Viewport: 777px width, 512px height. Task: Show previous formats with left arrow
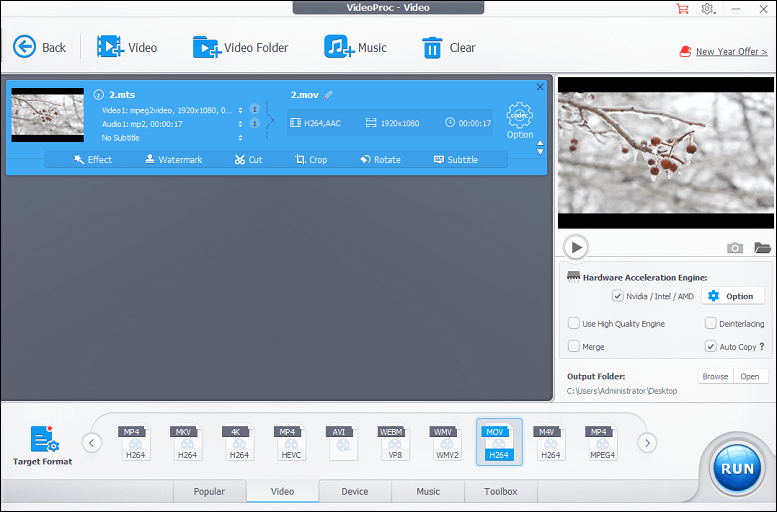coord(92,443)
